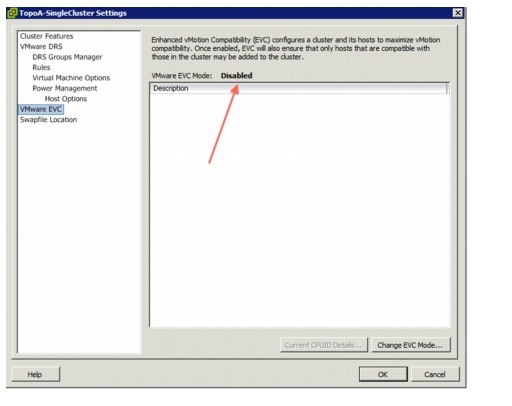Image resolution: width=512 pixels, height=406 pixels.
Task: Confirm settings with the OK button
Action: (x=383, y=374)
